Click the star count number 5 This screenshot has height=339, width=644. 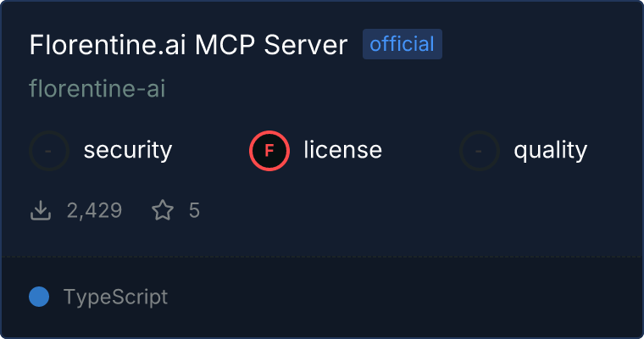click(x=194, y=210)
